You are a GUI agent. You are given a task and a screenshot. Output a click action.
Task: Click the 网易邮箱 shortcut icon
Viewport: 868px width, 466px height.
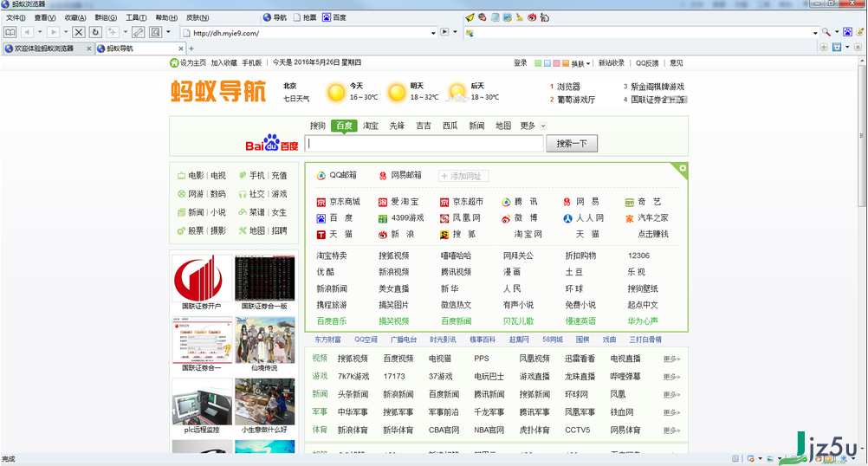(x=383, y=176)
